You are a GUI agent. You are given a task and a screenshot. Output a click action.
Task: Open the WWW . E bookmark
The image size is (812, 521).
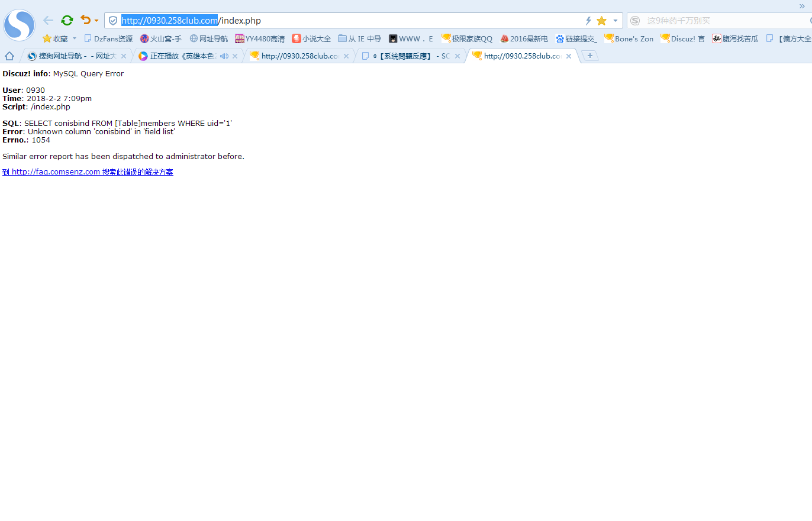point(411,38)
